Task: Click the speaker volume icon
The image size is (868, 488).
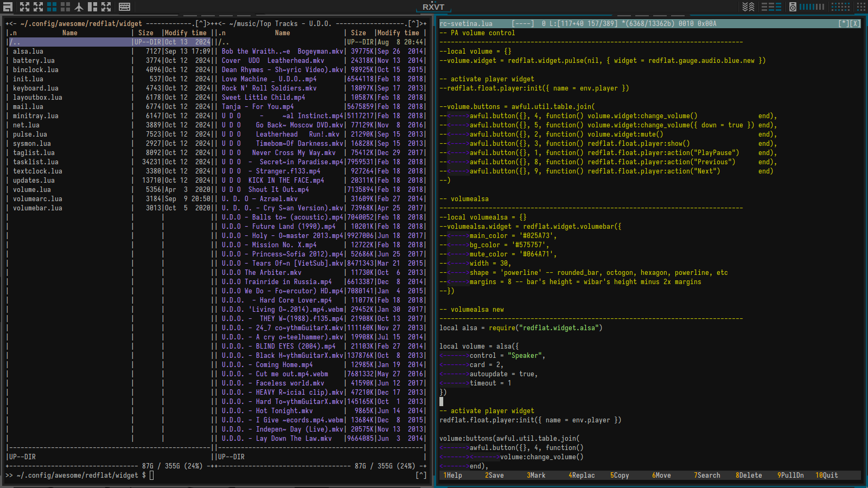Action: [793, 7]
